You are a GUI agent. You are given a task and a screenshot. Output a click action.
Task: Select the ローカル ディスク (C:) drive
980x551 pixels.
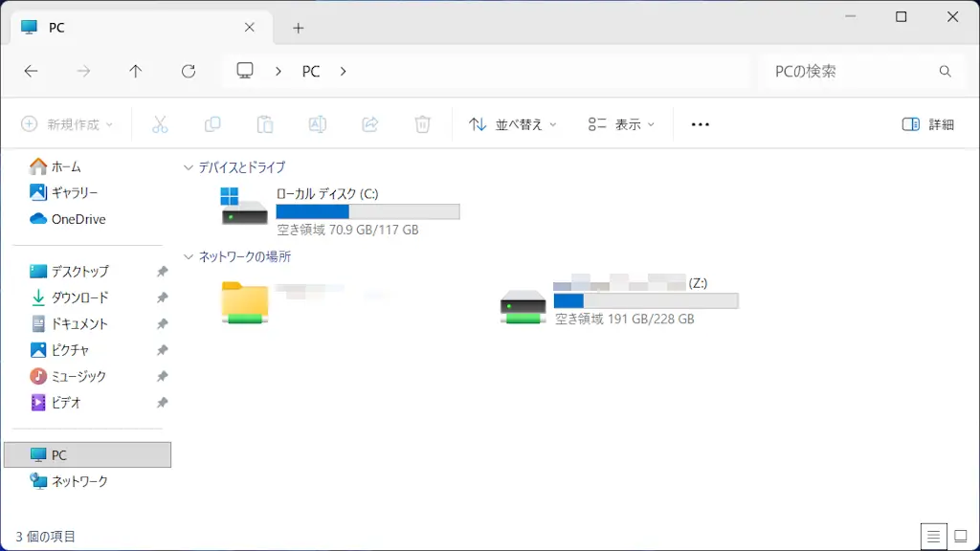tap(340, 210)
